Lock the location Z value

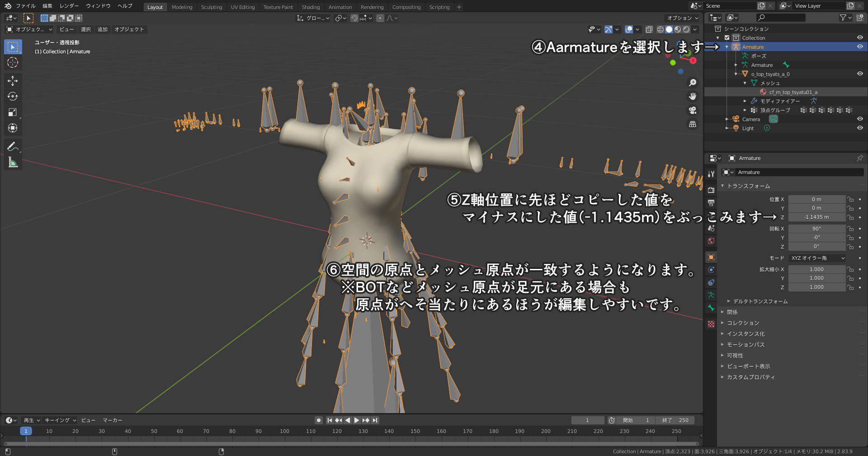(x=850, y=217)
